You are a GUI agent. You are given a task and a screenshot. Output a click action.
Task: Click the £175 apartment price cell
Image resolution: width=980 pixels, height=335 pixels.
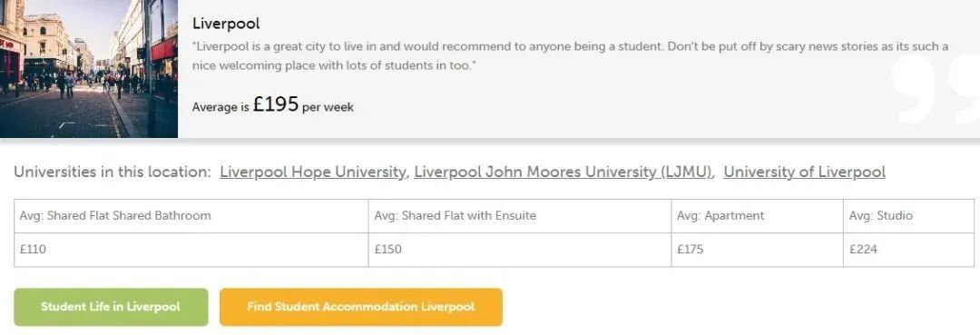coord(758,250)
